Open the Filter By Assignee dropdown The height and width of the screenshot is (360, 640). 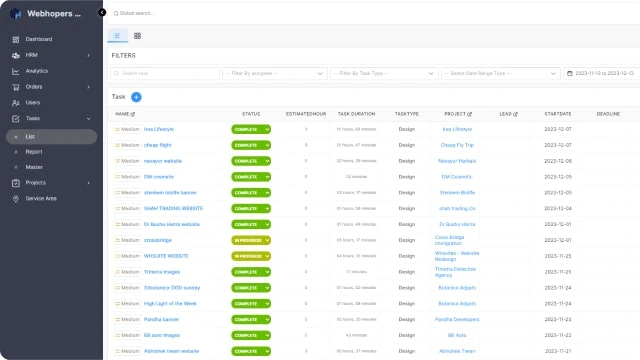coord(275,73)
